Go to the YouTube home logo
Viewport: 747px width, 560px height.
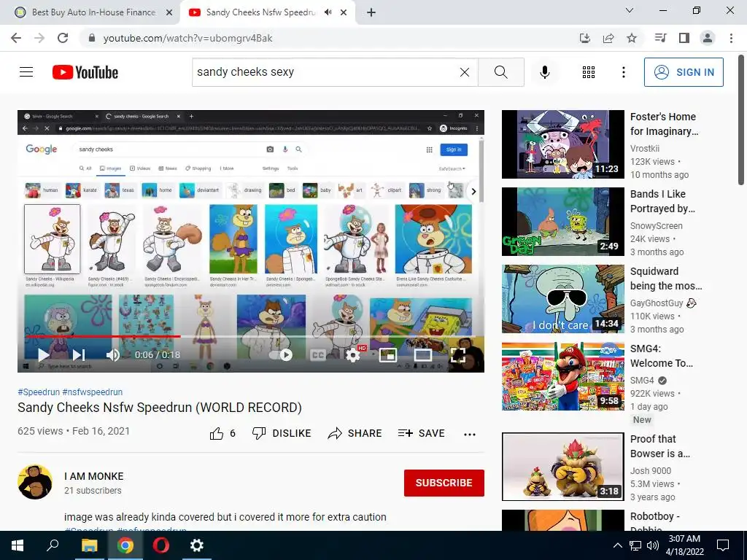coord(85,72)
